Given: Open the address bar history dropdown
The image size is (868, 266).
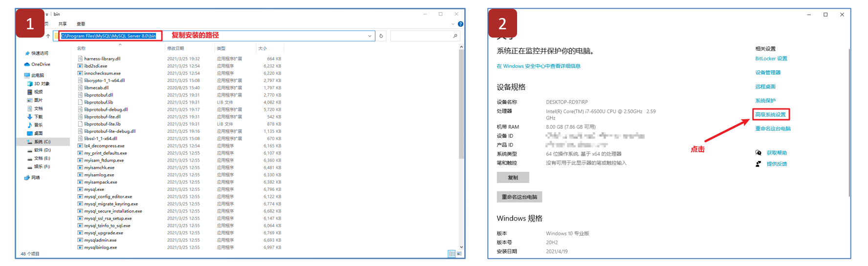Looking at the screenshot, I should [x=369, y=36].
